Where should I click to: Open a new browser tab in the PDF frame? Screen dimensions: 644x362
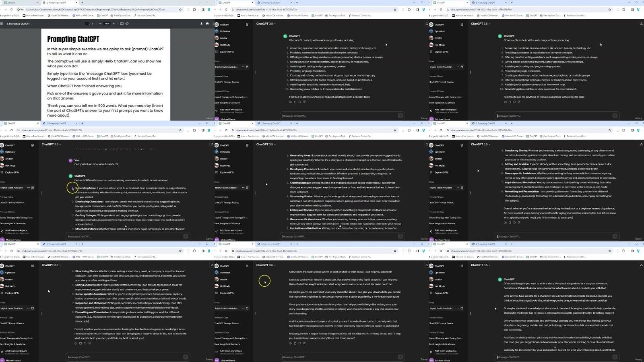(x=83, y=3)
